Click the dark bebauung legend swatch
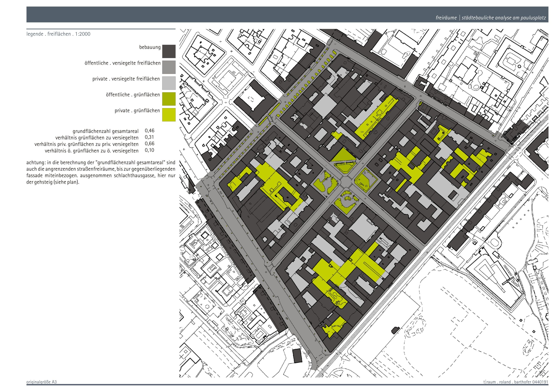This screenshot has width=555, height=392. [169, 51]
